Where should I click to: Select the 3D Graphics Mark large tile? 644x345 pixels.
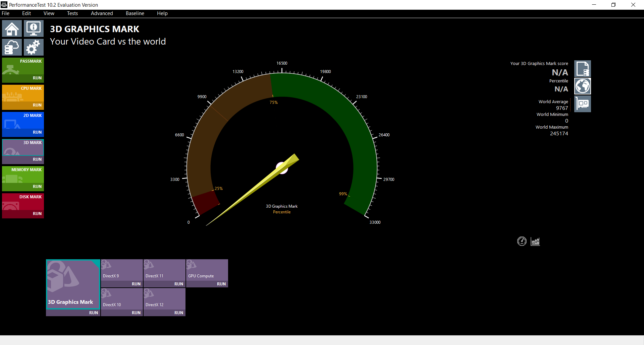pos(73,284)
